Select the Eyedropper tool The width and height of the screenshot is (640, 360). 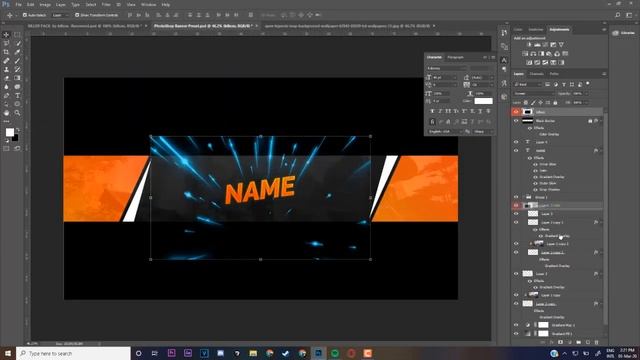[17, 52]
